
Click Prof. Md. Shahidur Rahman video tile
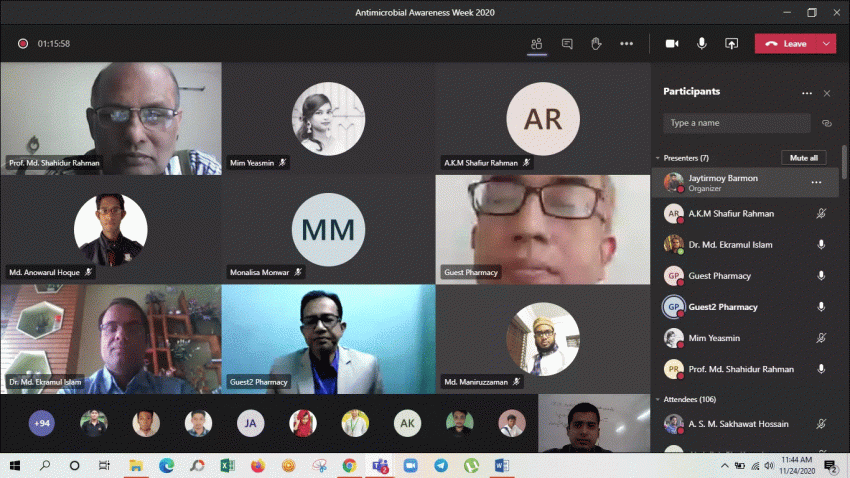pos(111,118)
